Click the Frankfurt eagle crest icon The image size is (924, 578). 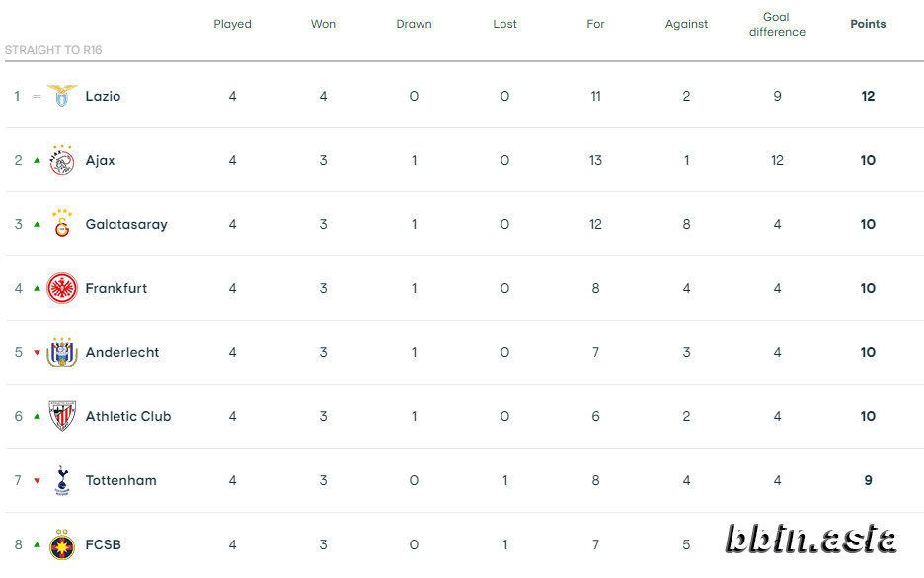[62, 288]
